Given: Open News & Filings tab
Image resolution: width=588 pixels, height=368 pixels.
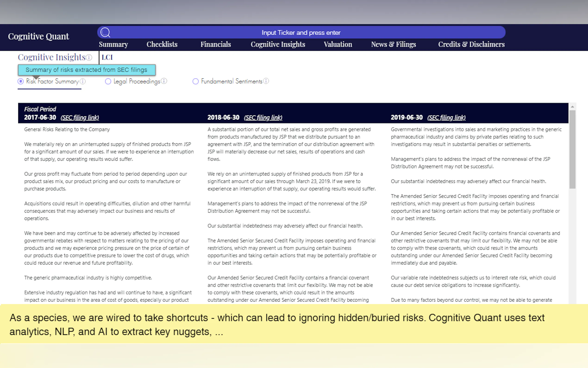Looking at the screenshot, I should [393, 44].
